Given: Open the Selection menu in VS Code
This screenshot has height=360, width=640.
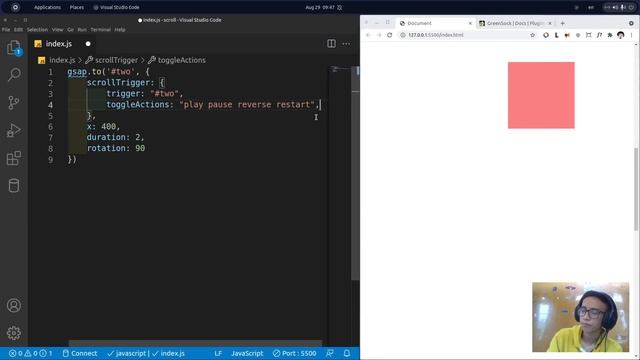Looking at the screenshot, I should [37, 30].
